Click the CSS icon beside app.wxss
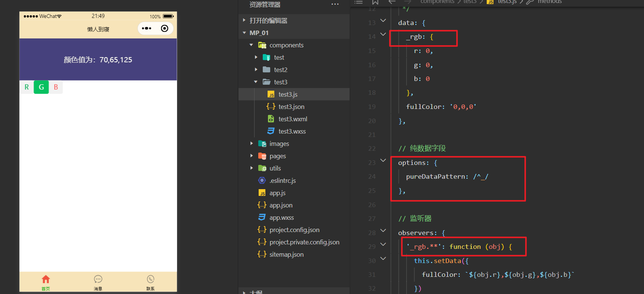The image size is (644, 294). [x=262, y=218]
